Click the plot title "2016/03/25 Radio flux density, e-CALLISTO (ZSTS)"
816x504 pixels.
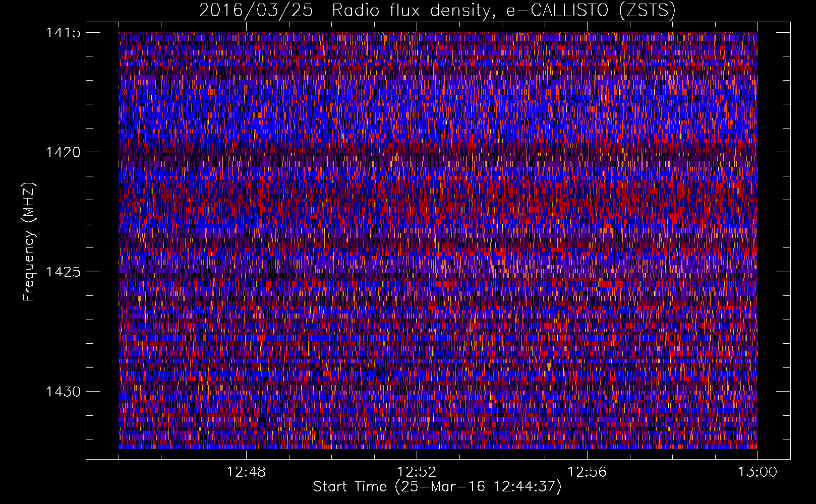tap(437, 11)
